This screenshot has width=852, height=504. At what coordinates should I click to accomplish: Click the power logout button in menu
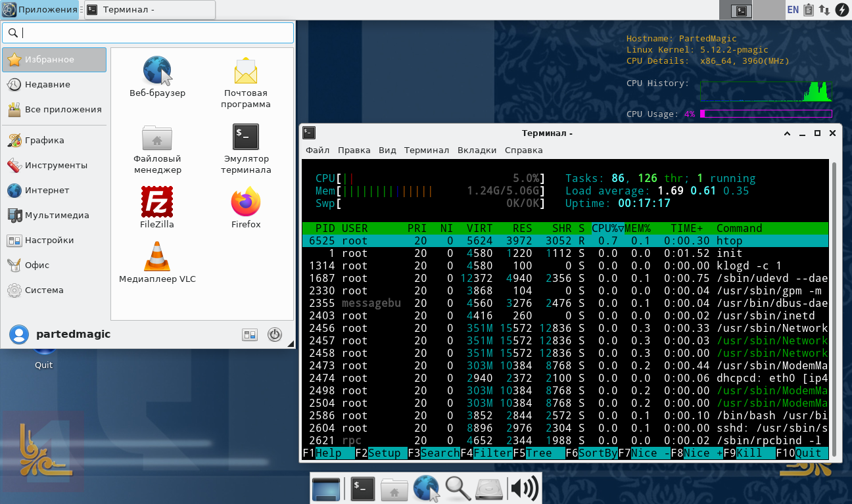(x=275, y=334)
